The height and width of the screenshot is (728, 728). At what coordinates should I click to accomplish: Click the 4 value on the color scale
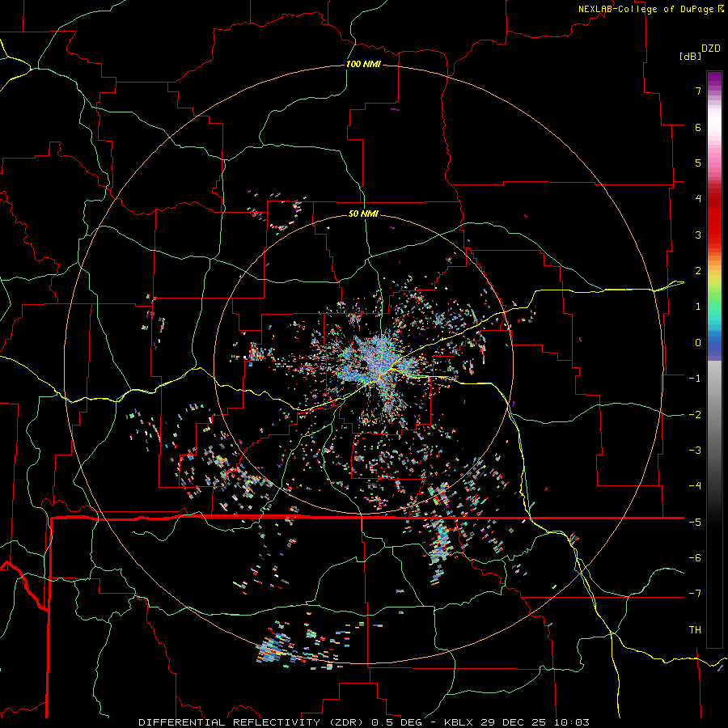(x=698, y=199)
